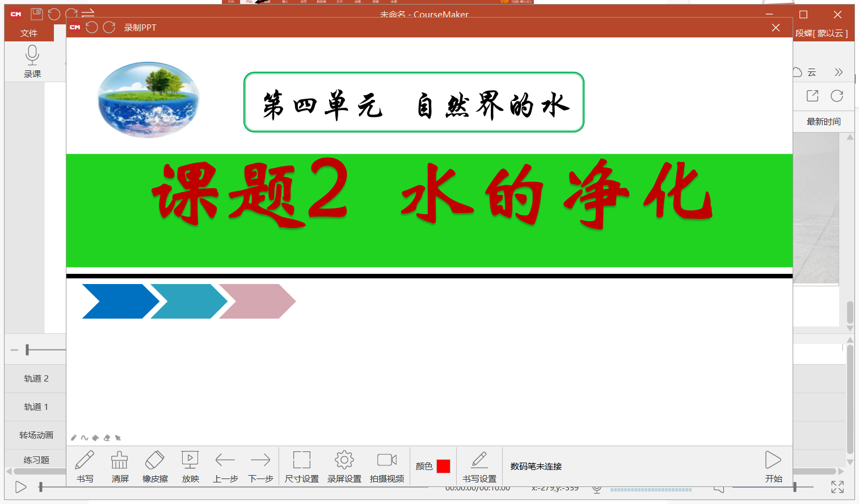Screen dimensions: 859x504
Task: Open the 文件 menu
Action: pos(29,33)
